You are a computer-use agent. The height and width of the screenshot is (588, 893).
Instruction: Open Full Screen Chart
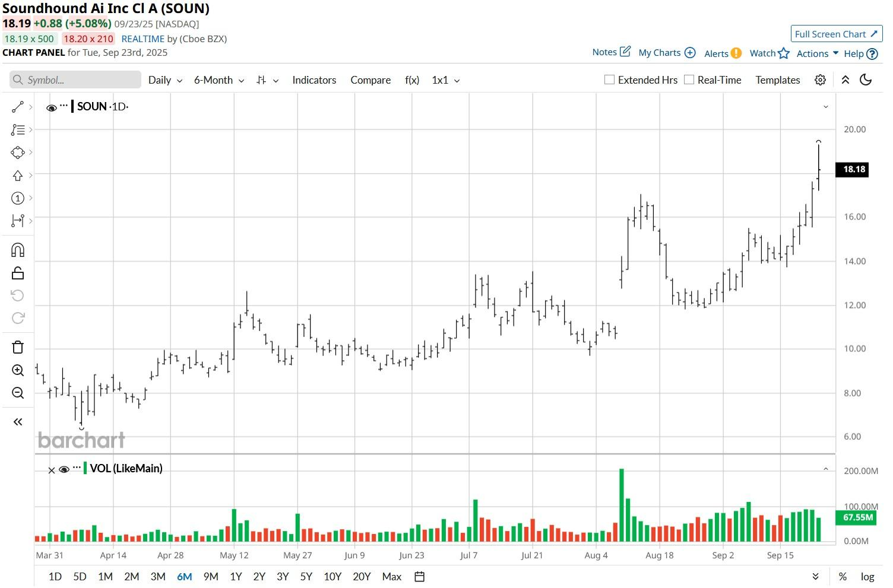click(x=836, y=34)
